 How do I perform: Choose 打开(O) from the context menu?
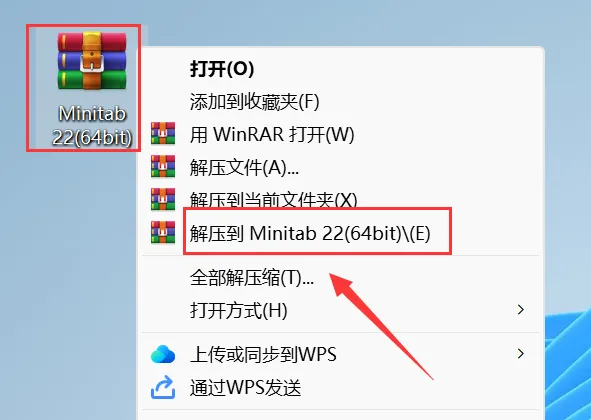click(341, 69)
